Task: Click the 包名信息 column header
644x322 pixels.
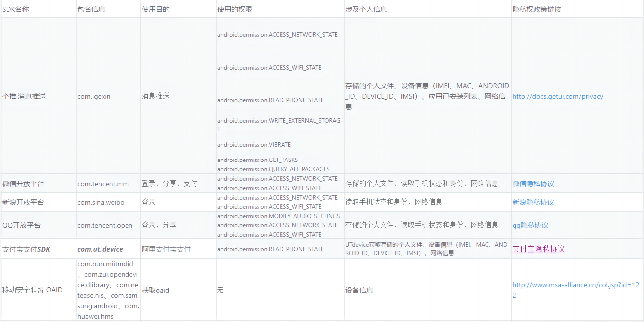Action: coord(91,9)
